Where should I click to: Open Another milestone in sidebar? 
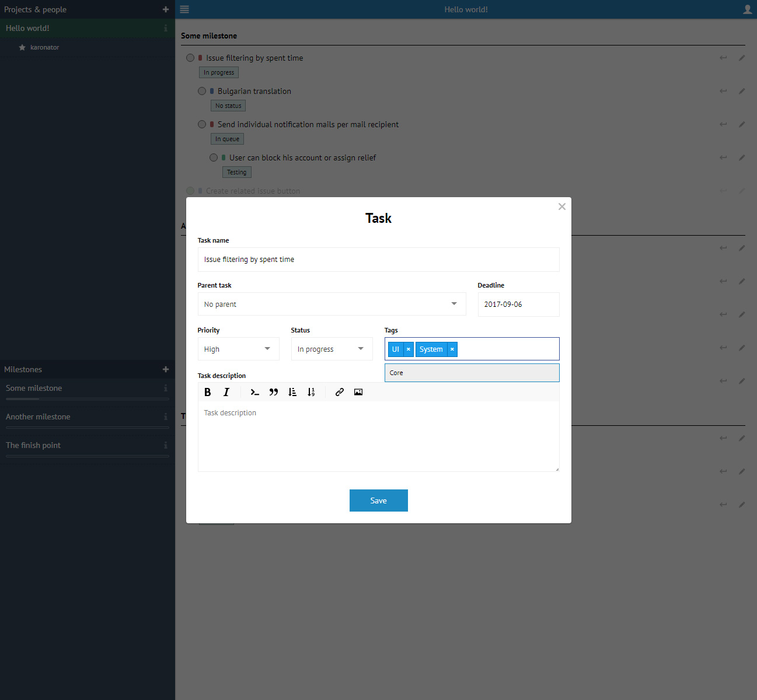point(38,416)
